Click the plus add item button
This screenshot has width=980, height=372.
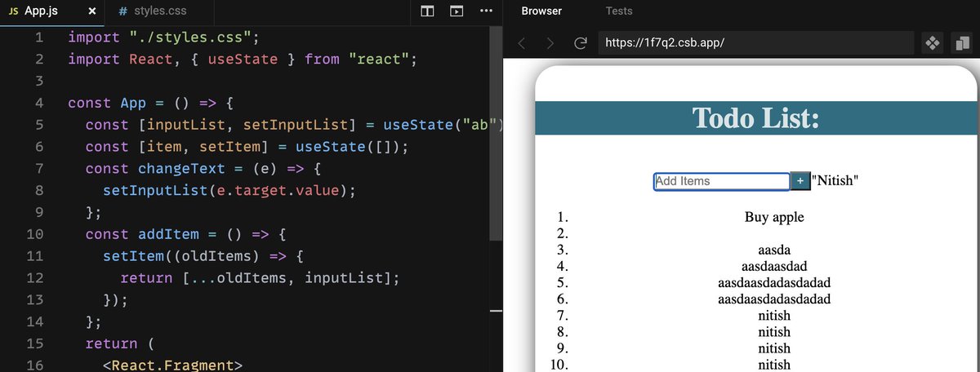point(800,181)
